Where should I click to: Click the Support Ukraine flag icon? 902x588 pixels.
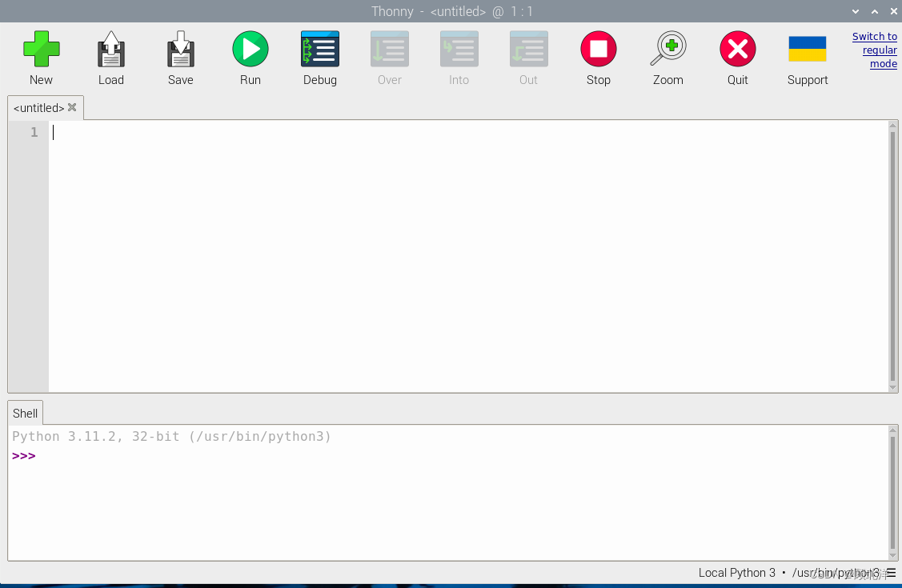pos(807,50)
